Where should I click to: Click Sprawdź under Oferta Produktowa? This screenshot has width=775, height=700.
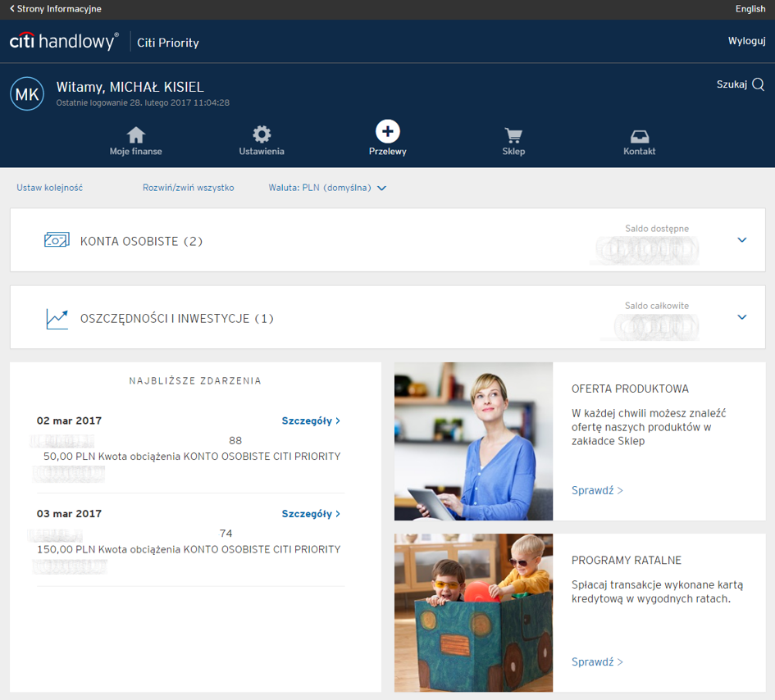(597, 490)
